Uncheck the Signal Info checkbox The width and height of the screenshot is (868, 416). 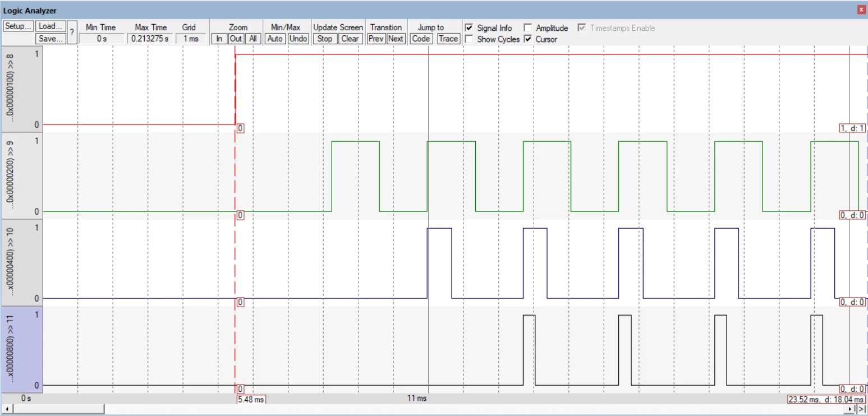click(x=469, y=27)
